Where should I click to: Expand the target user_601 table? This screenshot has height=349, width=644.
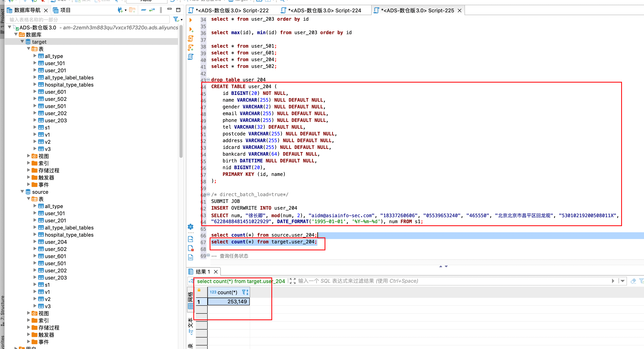click(35, 92)
